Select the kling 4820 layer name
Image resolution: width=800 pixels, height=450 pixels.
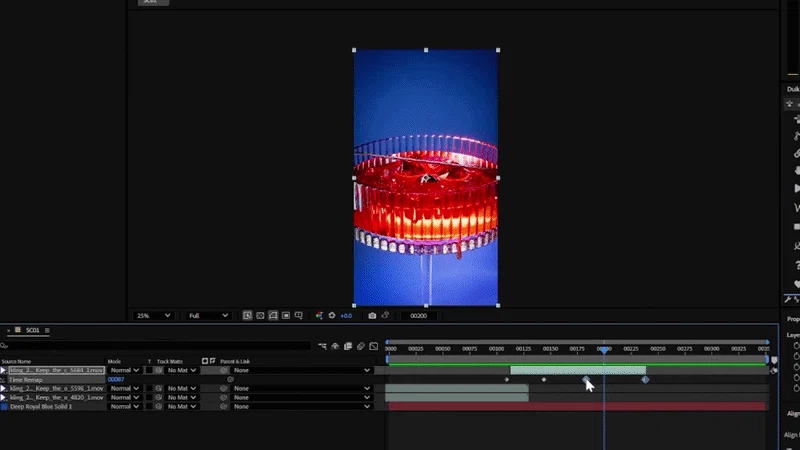pos(57,397)
